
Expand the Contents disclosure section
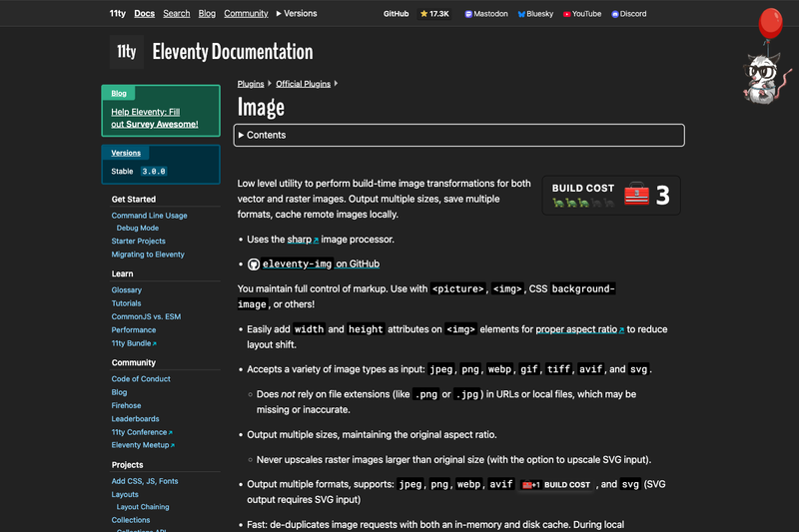(x=458, y=135)
